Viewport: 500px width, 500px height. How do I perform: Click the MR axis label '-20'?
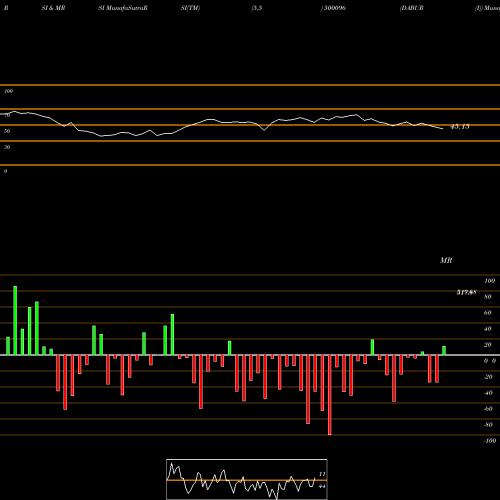(488, 377)
